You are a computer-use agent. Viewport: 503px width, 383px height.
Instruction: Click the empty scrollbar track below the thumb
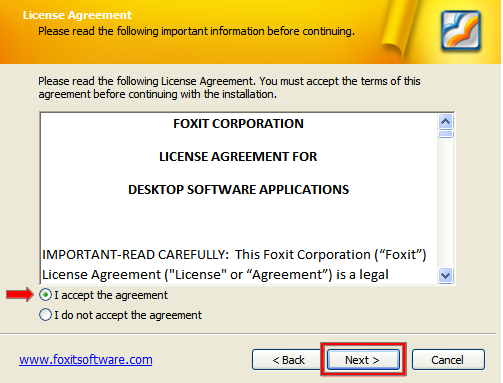tap(446, 203)
